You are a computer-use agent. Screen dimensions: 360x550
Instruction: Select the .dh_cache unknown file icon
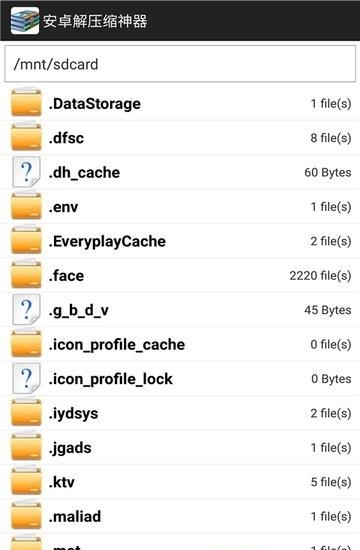tap(26, 172)
